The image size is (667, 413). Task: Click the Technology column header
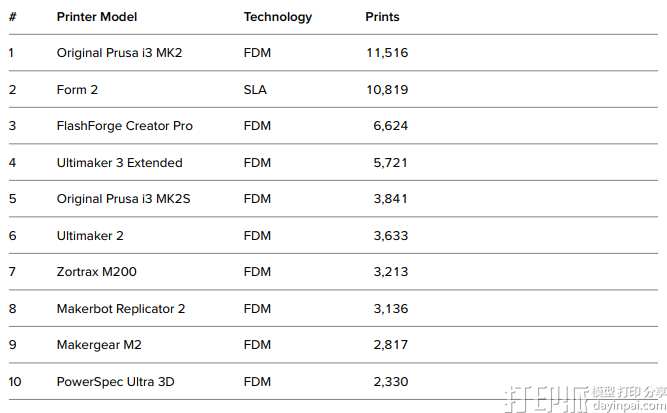pyautogui.click(x=278, y=17)
